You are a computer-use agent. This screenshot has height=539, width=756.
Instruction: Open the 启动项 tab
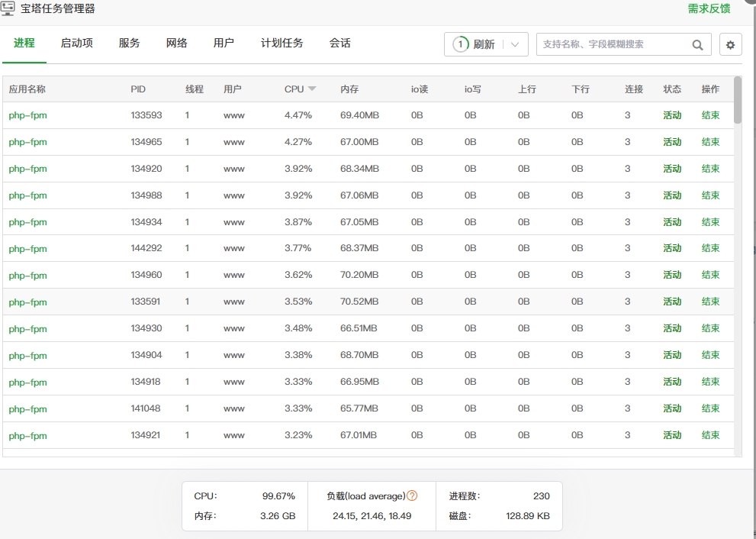pos(76,43)
